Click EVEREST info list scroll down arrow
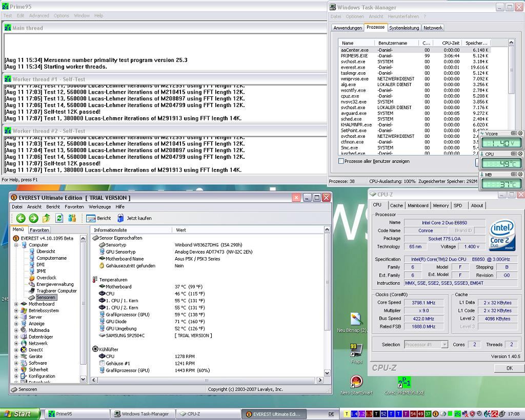The width and height of the screenshot is (525, 420). click(327, 373)
